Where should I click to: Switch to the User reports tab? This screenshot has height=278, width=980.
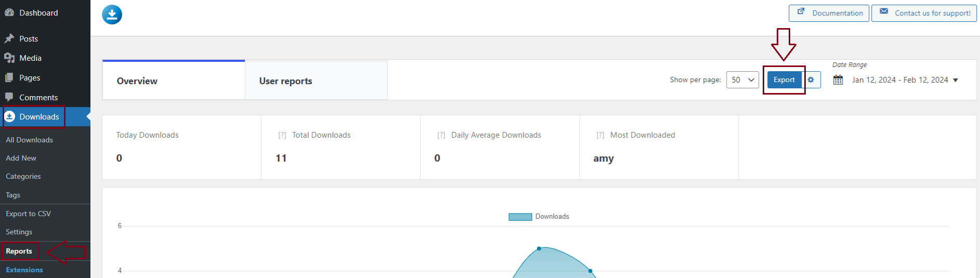click(316, 80)
